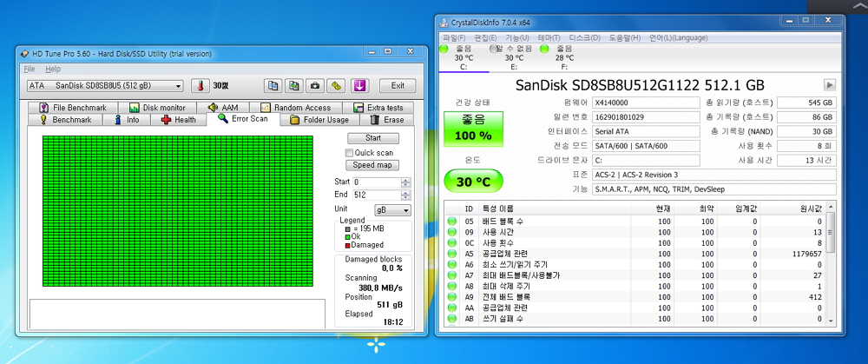Image resolution: width=868 pixels, height=364 pixels.
Task: Click the Speed map button
Action: 372,165
